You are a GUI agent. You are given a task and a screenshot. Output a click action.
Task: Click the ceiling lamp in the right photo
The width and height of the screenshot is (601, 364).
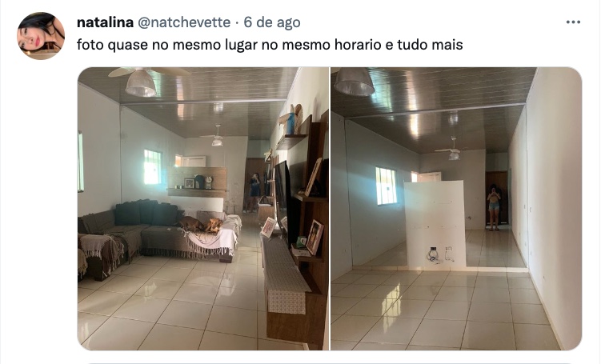(x=353, y=82)
